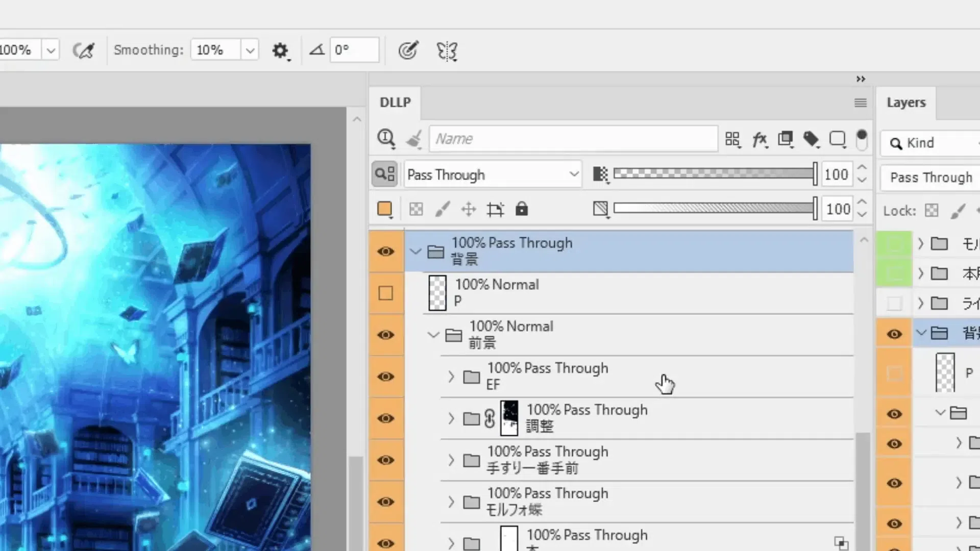Toggle the airbrush build-up icon
980x551 pixels.
84,50
